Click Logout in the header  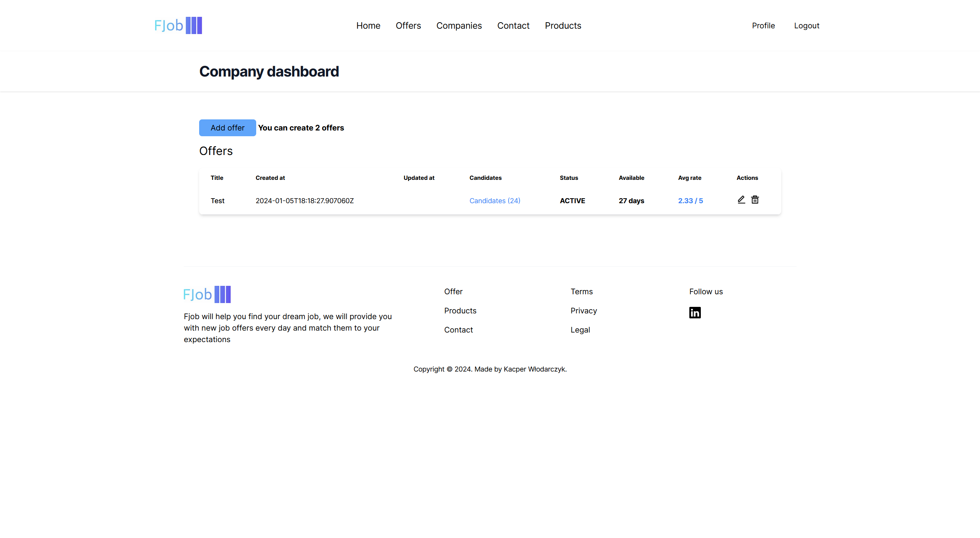point(806,26)
